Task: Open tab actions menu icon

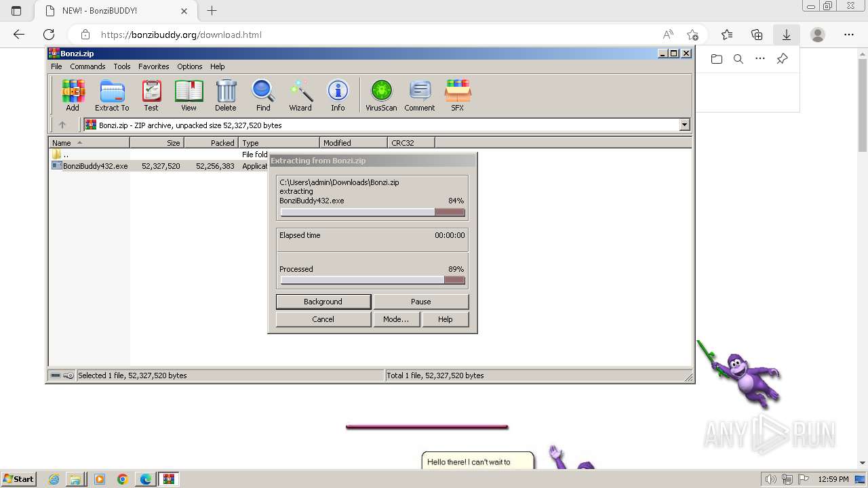Action: pyautogui.click(x=16, y=11)
